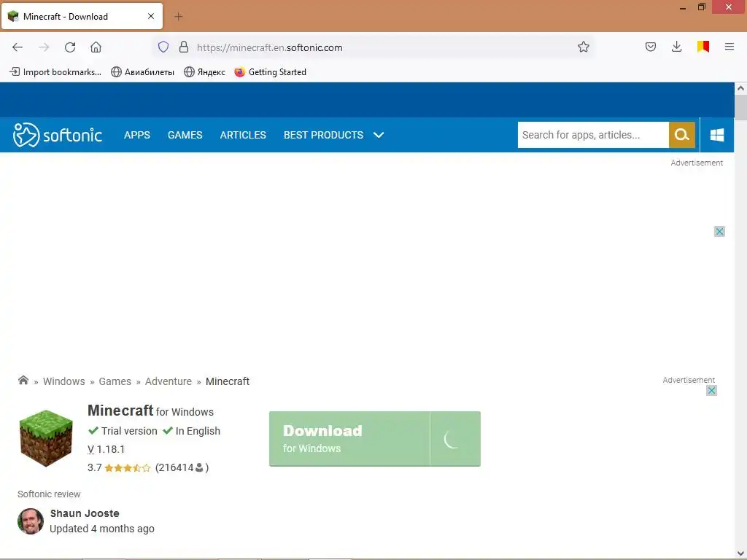Click the 216414 votes count
Screen dimensions: 747x560
182,467
